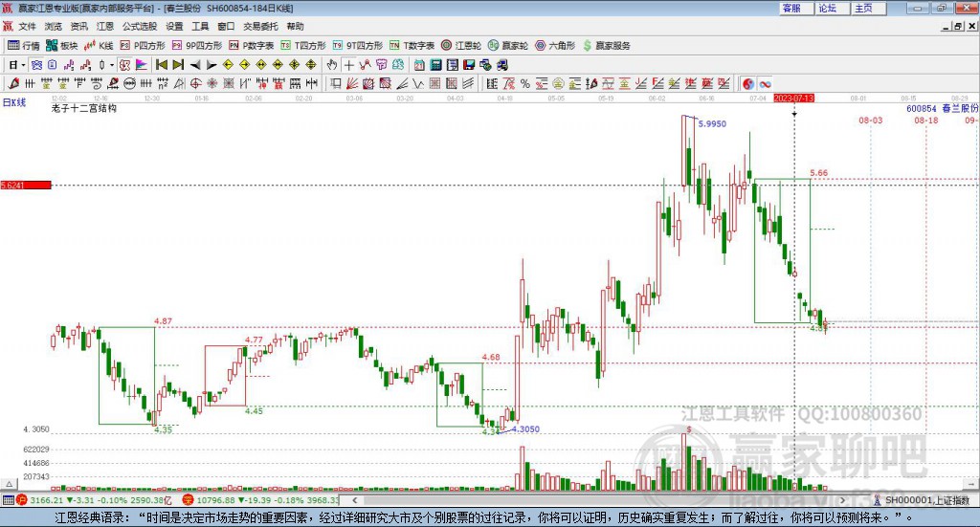Open the 9T四方形 tool
This screenshot has width=980, height=527.
click(x=358, y=46)
